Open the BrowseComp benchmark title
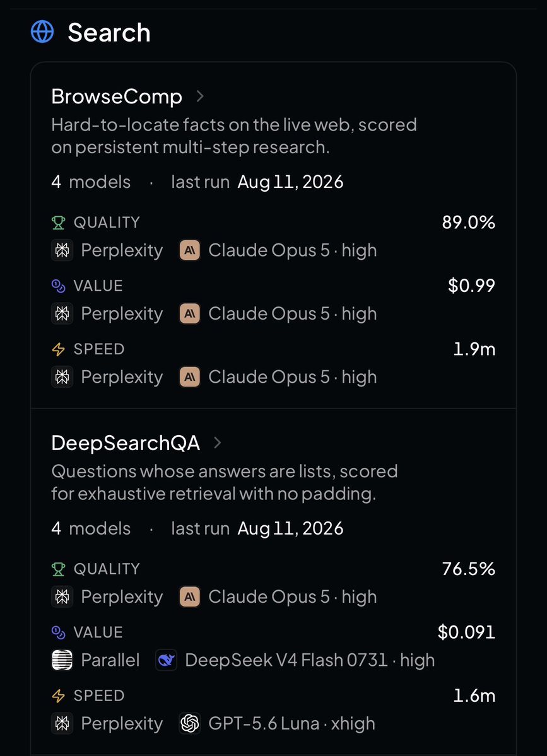547x756 pixels. (117, 96)
